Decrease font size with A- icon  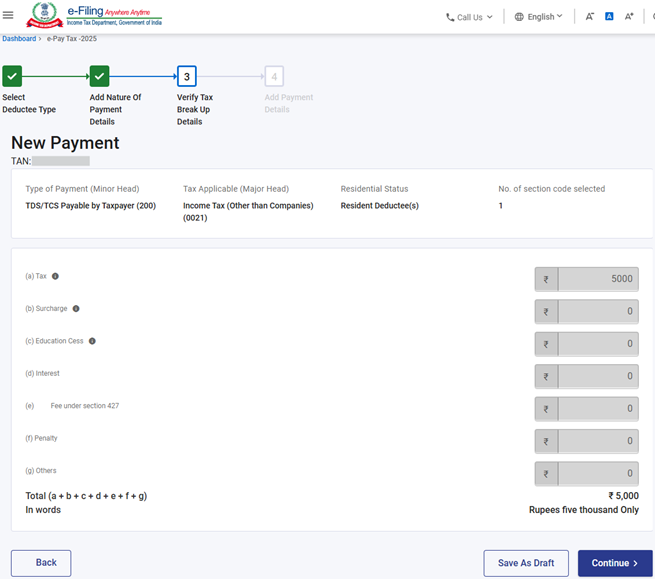tap(589, 17)
